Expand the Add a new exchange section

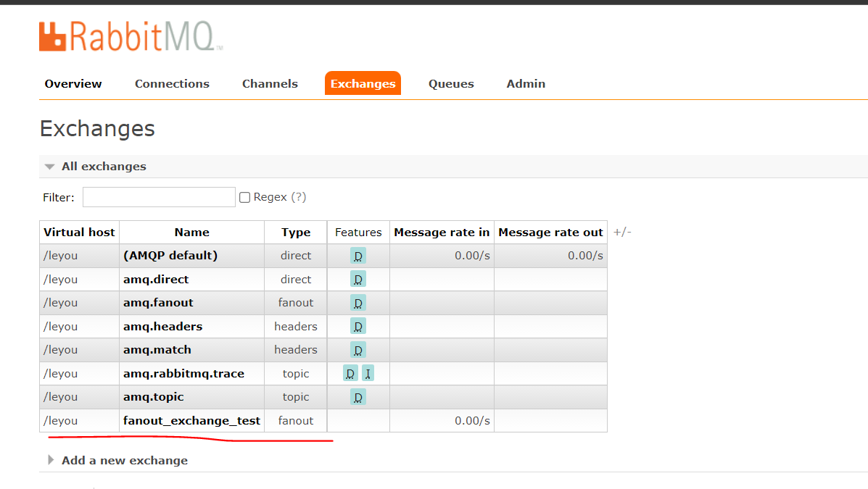tap(125, 460)
